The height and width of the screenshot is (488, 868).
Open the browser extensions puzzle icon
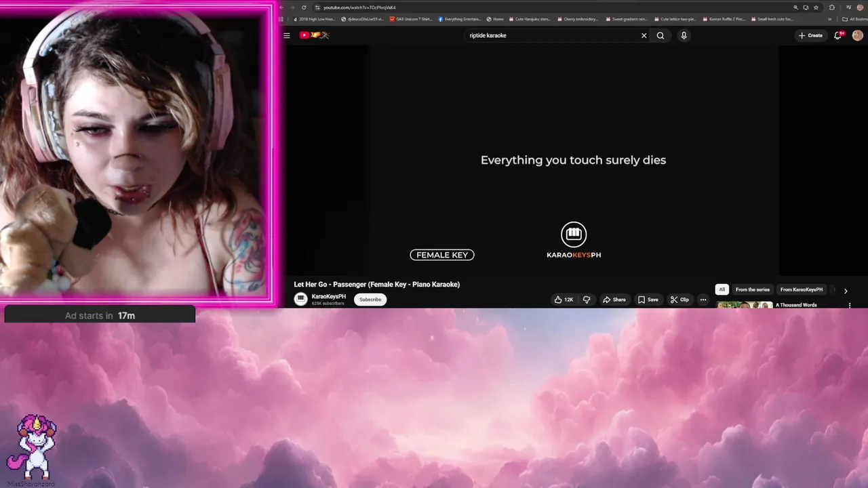(x=832, y=7)
